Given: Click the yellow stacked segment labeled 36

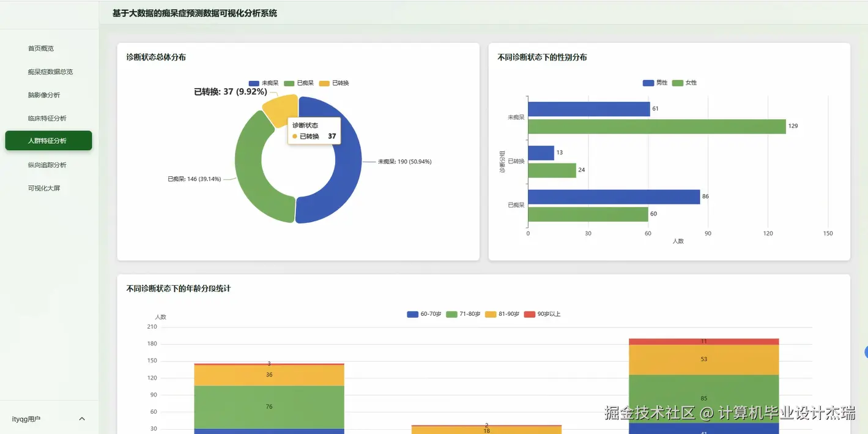Looking at the screenshot, I should coord(269,375).
